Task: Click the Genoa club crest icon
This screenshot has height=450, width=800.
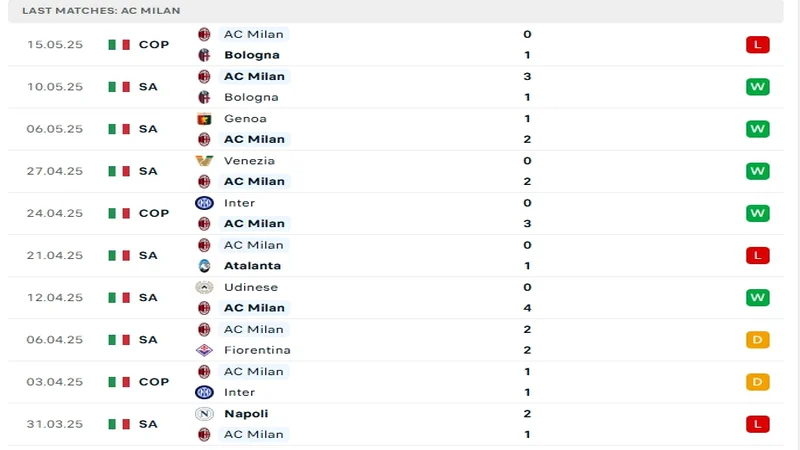Action: [204, 118]
